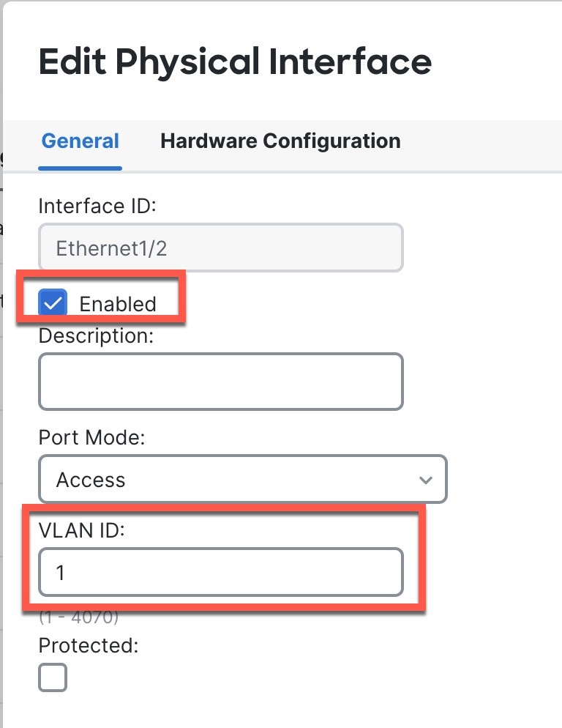Click the VLAN ID input showing 1
The image size is (562, 728).
coord(220,572)
